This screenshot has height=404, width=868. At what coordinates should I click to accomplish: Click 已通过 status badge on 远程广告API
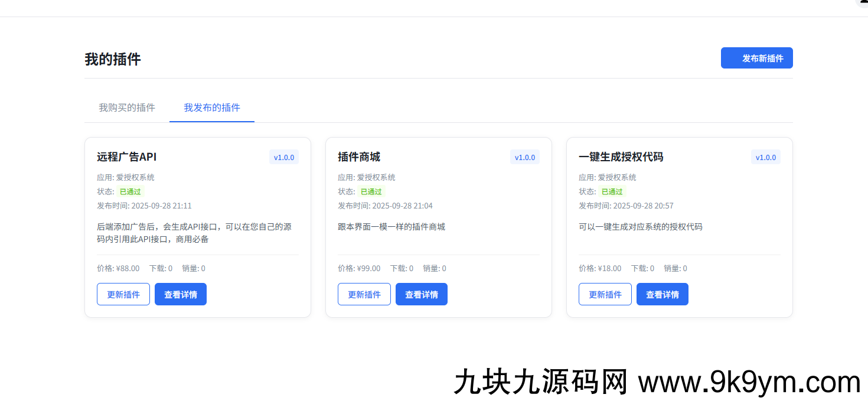coord(129,191)
